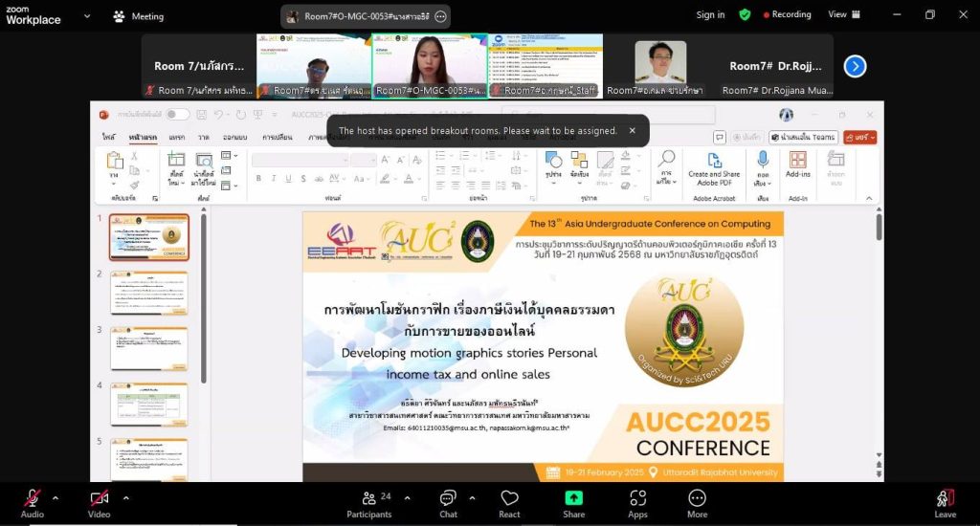Select the Home ribbon tab
Image resolution: width=980 pixels, height=526 pixels.
pyautogui.click(x=143, y=137)
